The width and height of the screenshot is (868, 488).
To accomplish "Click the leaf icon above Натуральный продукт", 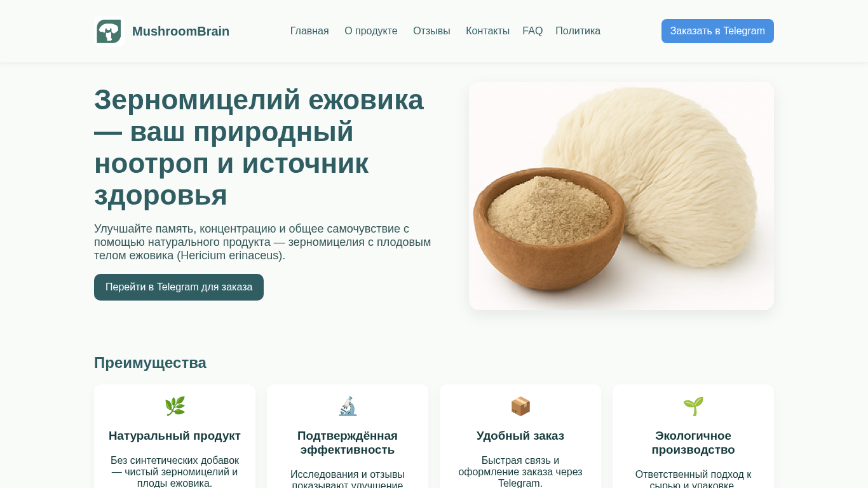I will coord(175,406).
